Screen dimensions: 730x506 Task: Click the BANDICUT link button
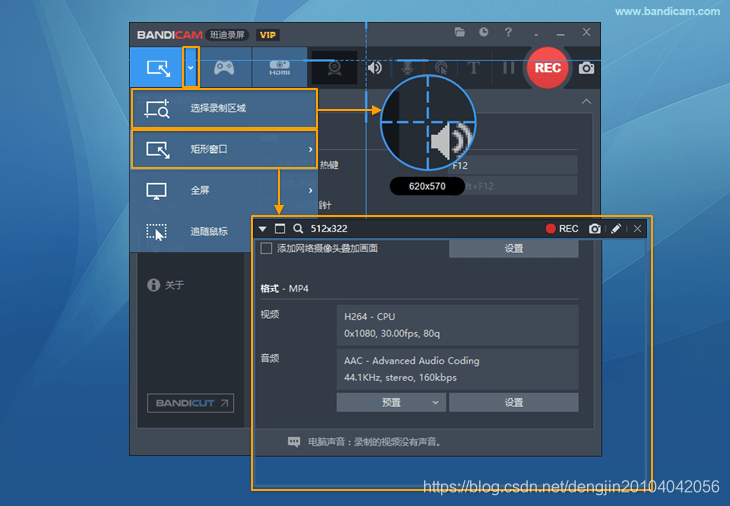190,403
